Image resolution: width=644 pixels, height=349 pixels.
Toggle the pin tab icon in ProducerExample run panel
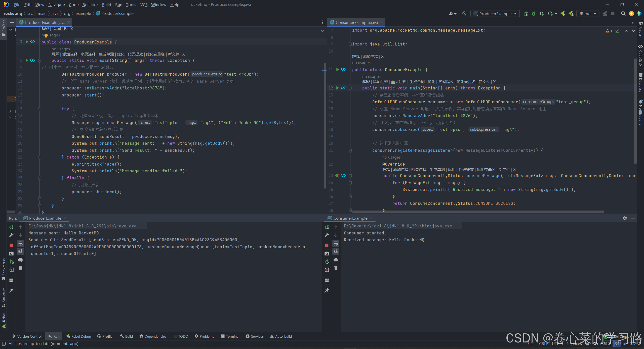11,290
